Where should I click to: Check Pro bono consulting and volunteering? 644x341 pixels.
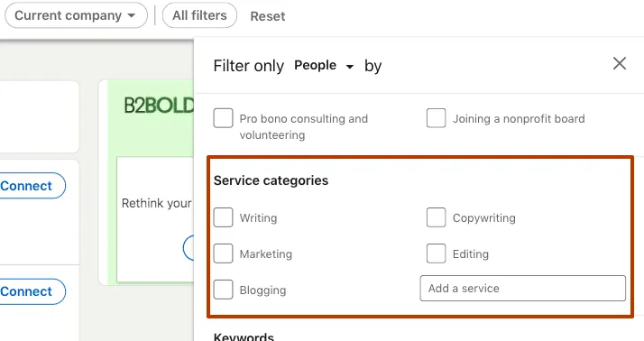click(x=223, y=118)
